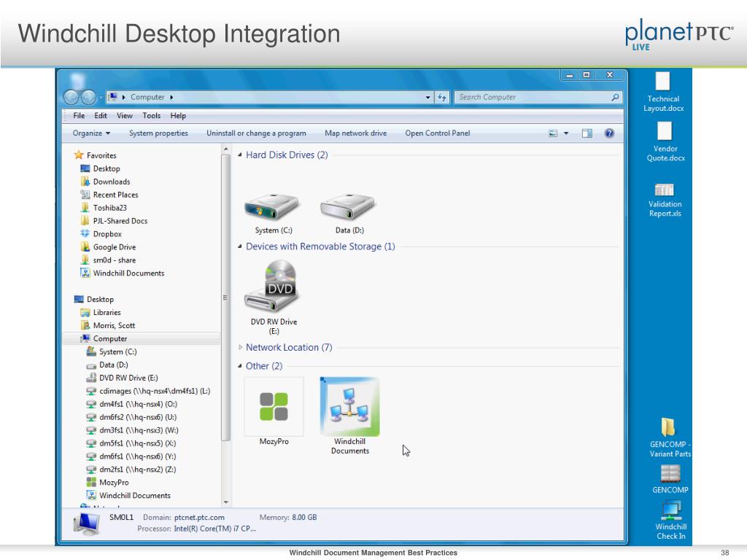Image resolution: width=747 pixels, height=560 pixels.
Task: Select Morris, Scott in the navigation tree
Action: click(108, 326)
